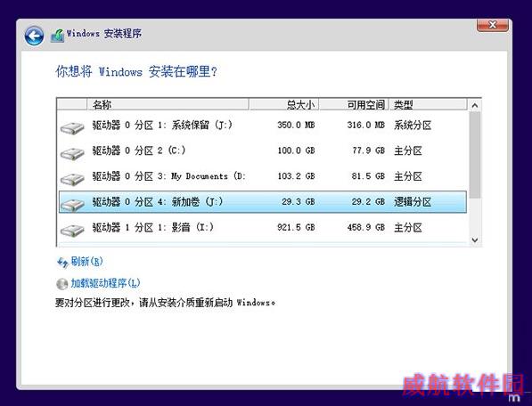
Task: Select 驱动器 1 分区 1: 影音 row
Action: (x=263, y=227)
